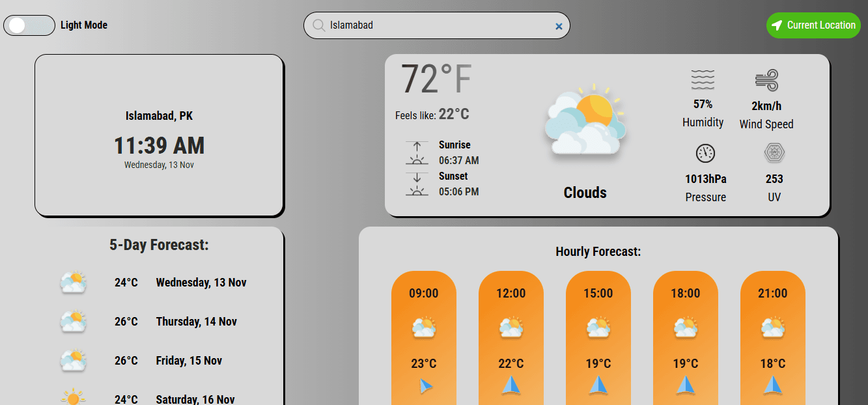Click the 24°C temperature for Wednesday

click(x=126, y=283)
